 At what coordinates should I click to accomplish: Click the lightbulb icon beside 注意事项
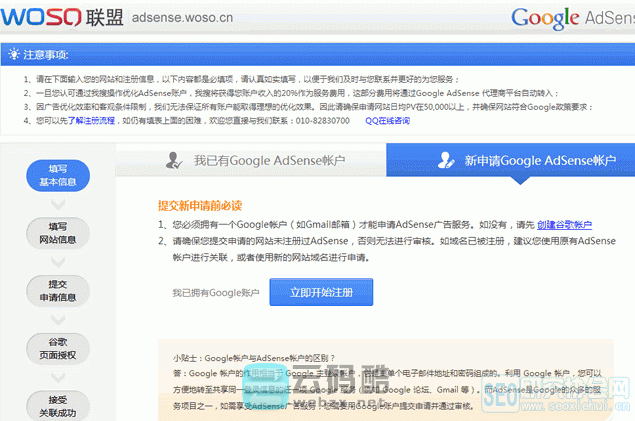click(x=14, y=54)
